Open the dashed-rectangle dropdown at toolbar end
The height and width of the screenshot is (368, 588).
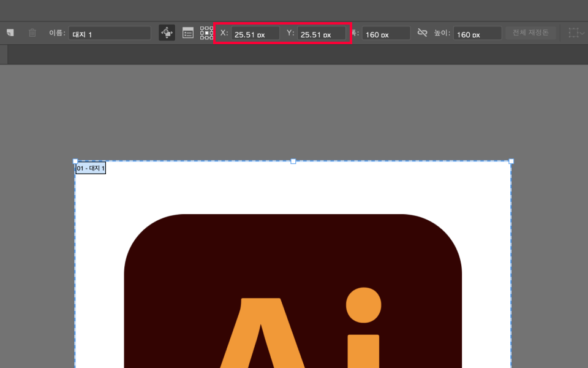576,33
